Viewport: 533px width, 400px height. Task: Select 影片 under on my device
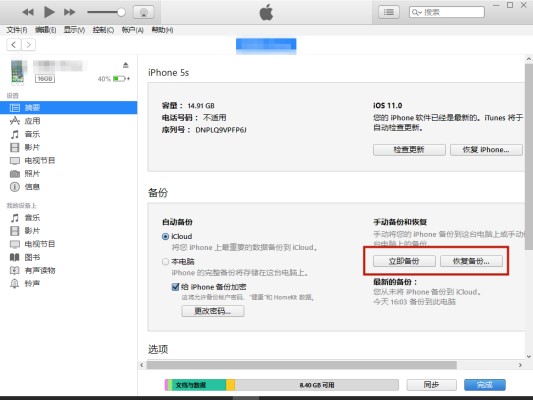click(x=68, y=231)
